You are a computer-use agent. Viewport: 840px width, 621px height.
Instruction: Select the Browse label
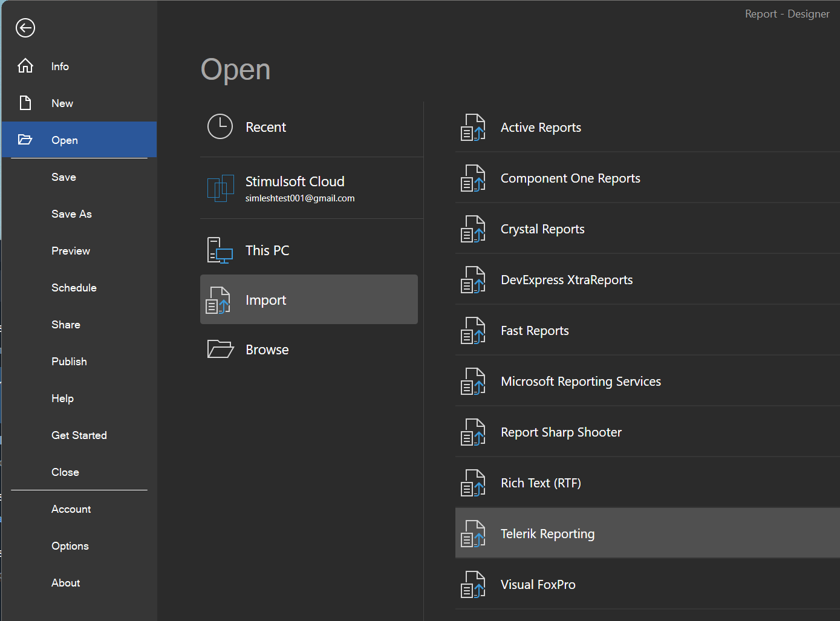pos(267,350)
